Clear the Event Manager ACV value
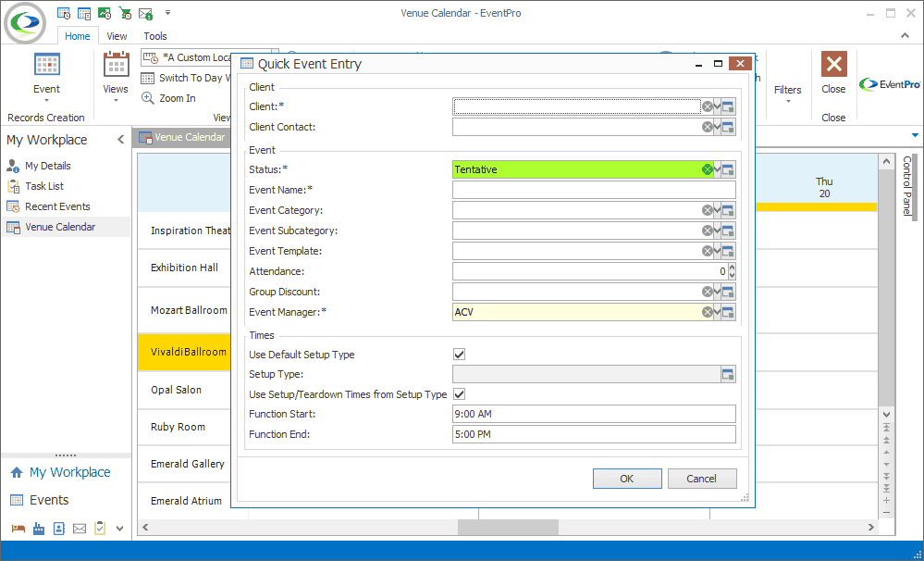Viewport: 924px width, 561px height. 708,312
